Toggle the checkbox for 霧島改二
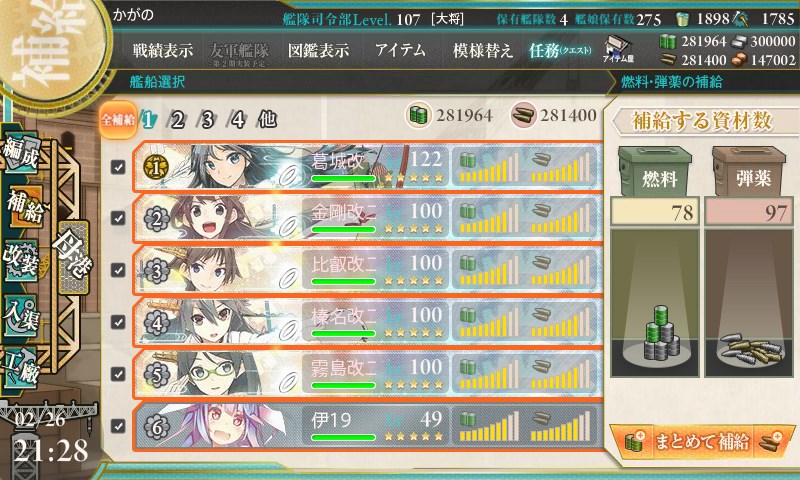 [x=118, y=374]
